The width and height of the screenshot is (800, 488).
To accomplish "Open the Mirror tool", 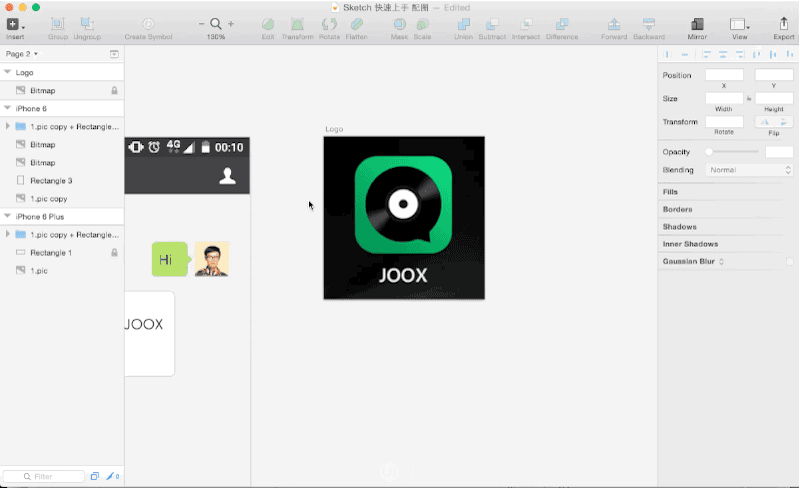I will pos(697,24).
